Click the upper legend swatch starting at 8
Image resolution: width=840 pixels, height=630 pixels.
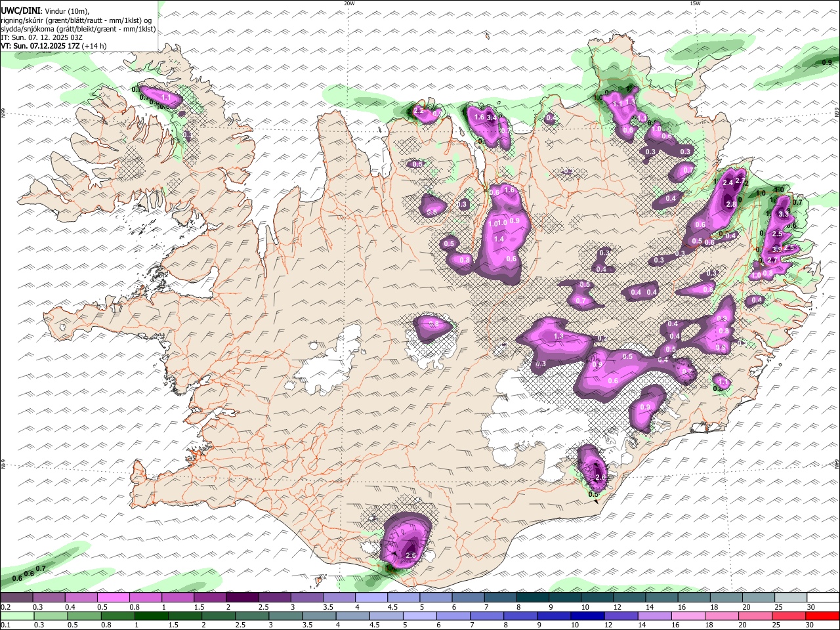tap(532, 598)
